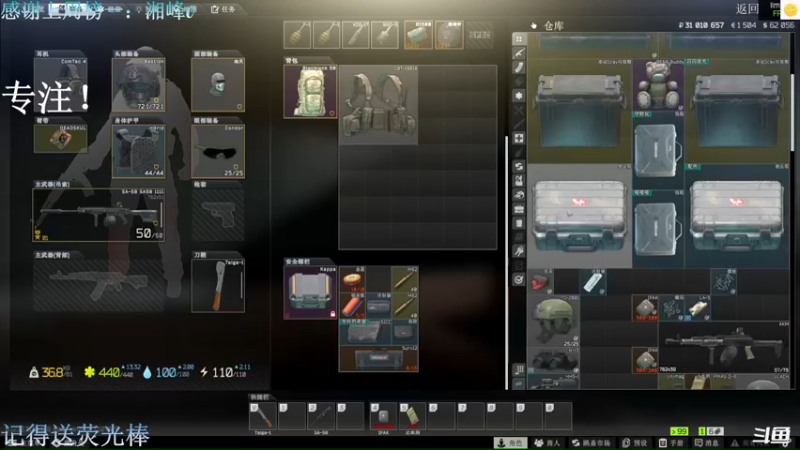Select the target/checkmark filter icon in stash sidebar
The height and width of the screenshot is (450, 800).
click(519, 280)
